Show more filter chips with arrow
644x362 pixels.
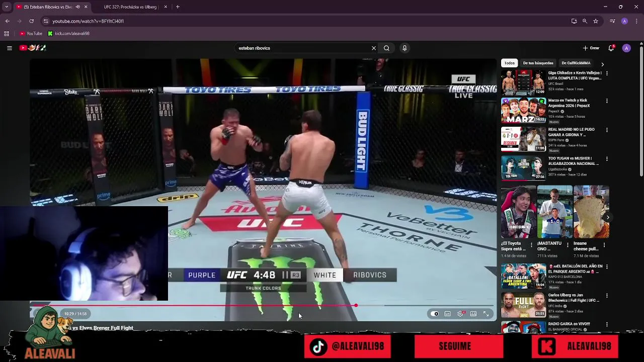602,64
